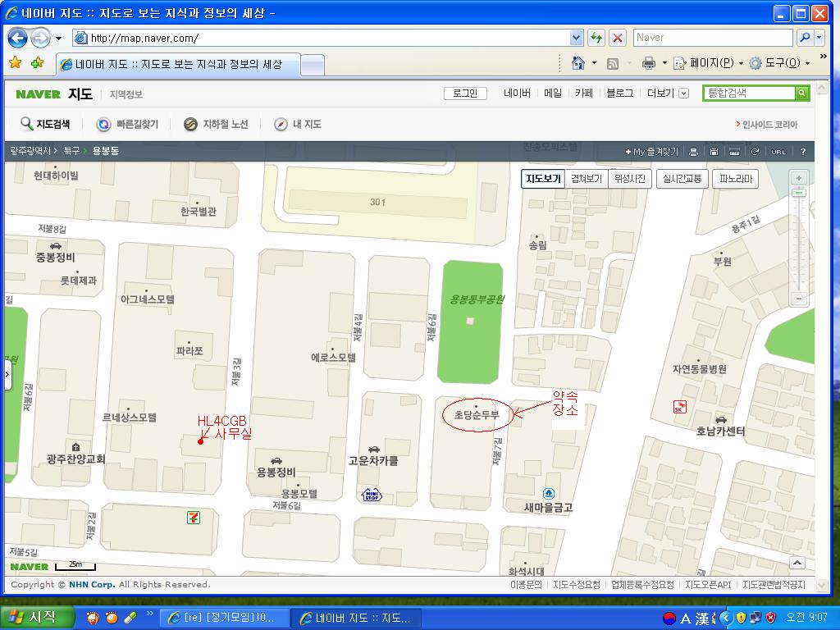840x630 pixels.
Task: Copy map URL using the URL icon
Action: (x=778, y=152)
